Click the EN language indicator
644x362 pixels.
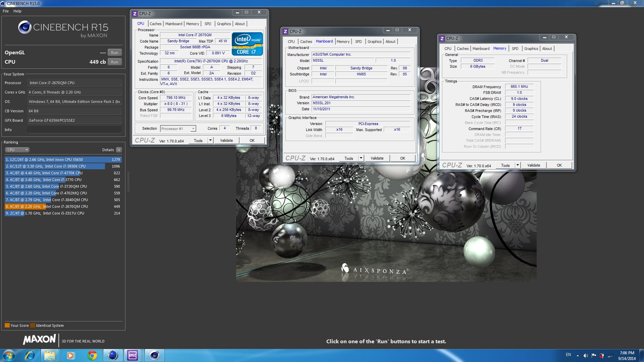(568, 355)
